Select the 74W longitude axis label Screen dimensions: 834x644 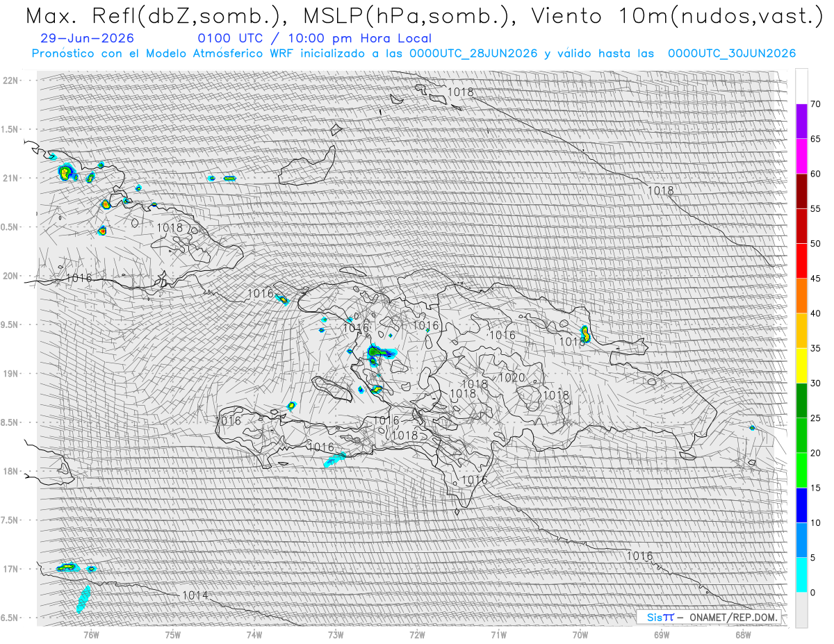point(254,634)
